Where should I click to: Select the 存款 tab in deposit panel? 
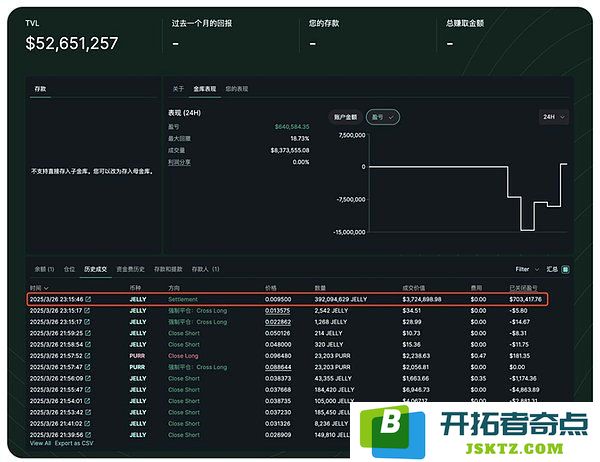click(40, 89)
